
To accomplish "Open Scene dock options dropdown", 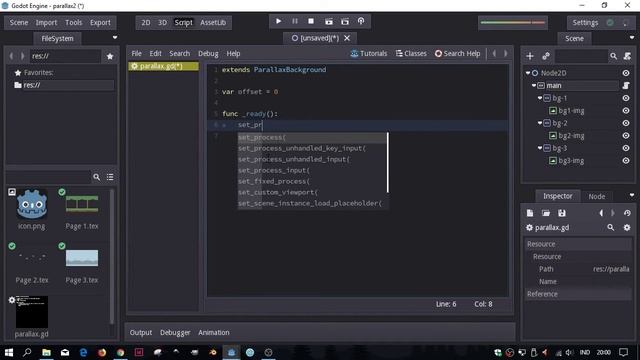I will pos(632,38).
